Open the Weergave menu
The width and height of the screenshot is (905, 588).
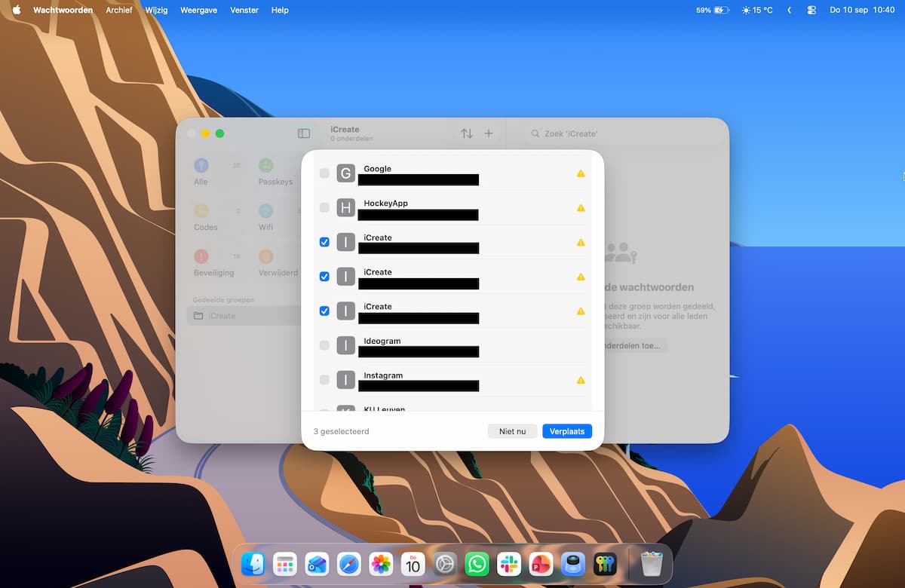click(x=198, y=10)
